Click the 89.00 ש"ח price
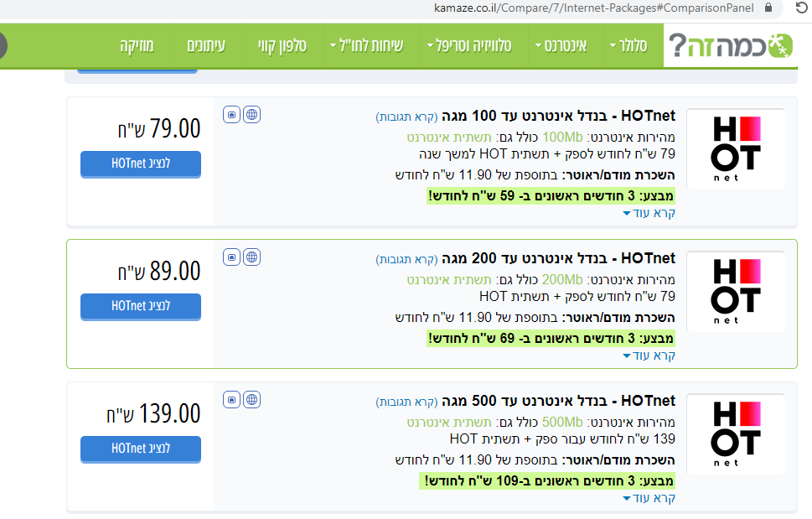Screen dimensions: 812x519 tap(159, 271)
